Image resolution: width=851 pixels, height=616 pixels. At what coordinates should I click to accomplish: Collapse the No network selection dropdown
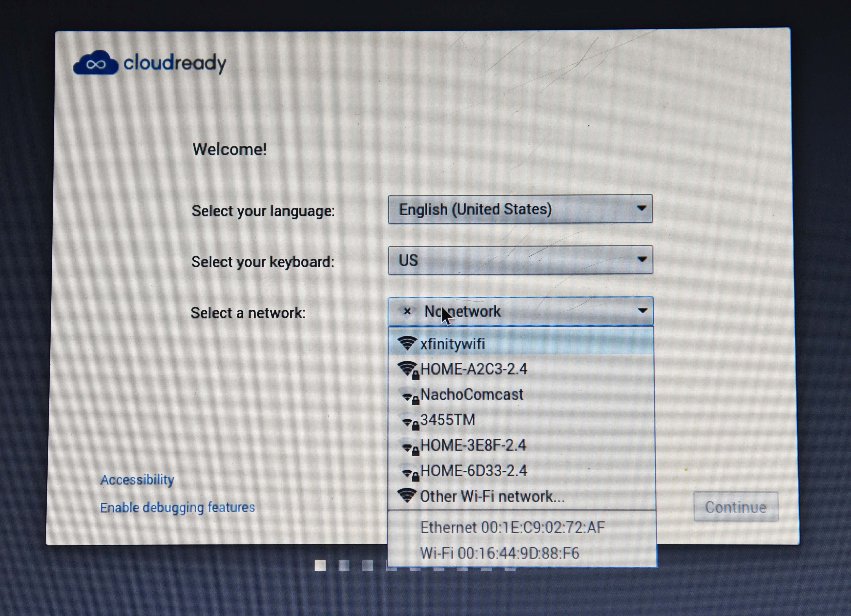point(520,311)
